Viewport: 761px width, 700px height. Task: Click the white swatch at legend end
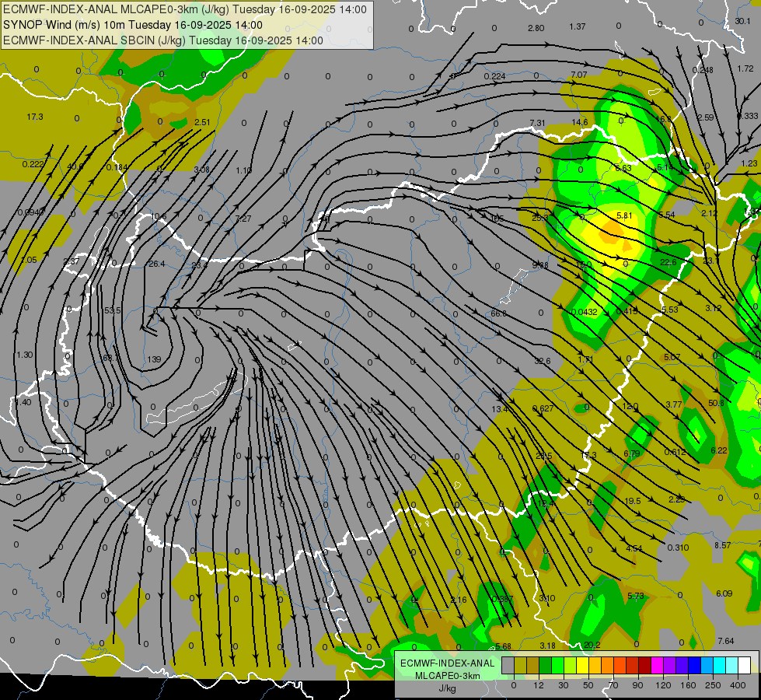pos(744,666)
